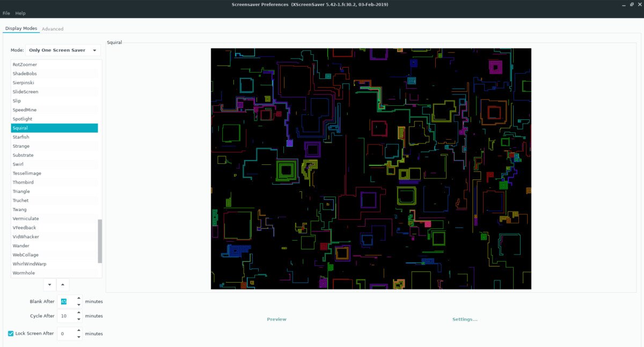Increase the Cycle After minutes value
644x347 pixels.
pyautogui.click(x=79, y=313)
